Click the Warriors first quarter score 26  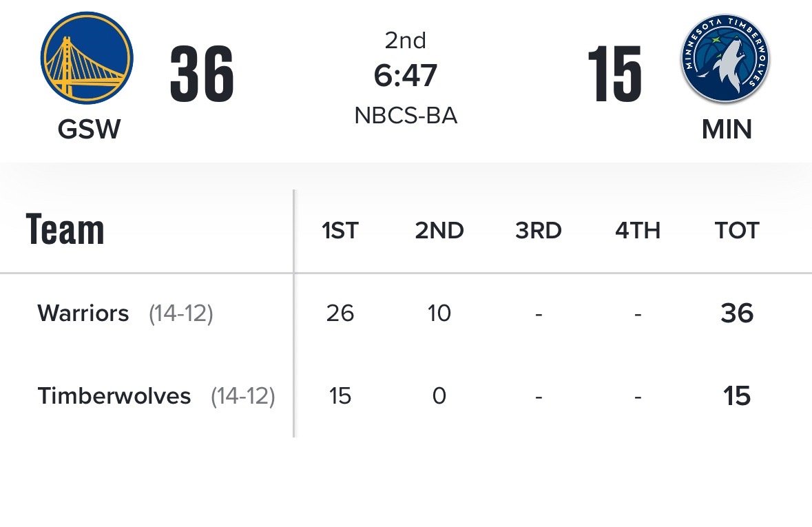340,313
